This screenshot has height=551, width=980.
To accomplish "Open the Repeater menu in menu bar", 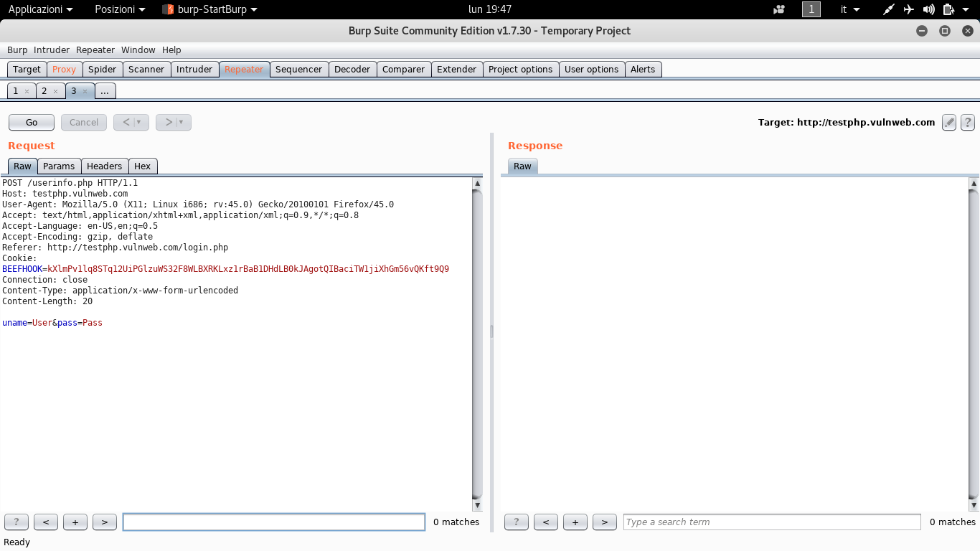I will coord(95,50).
